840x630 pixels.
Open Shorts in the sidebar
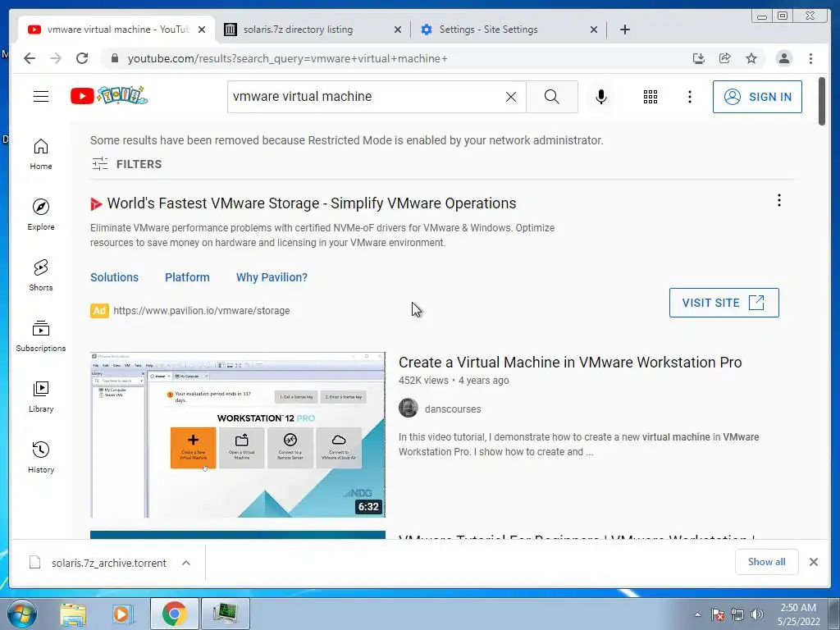coord(41,276)
